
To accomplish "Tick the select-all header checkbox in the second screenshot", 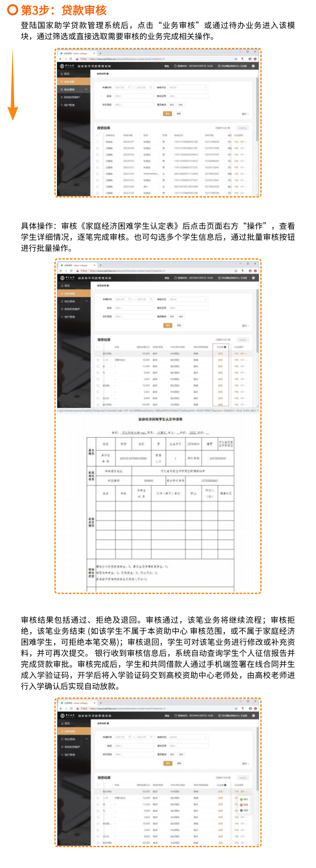I will pos(98,347).
